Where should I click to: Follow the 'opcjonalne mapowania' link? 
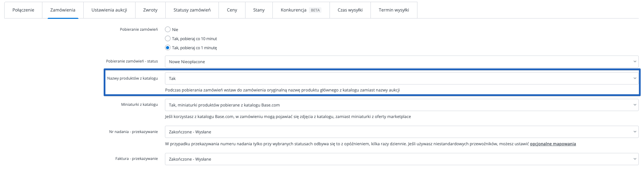553,144
